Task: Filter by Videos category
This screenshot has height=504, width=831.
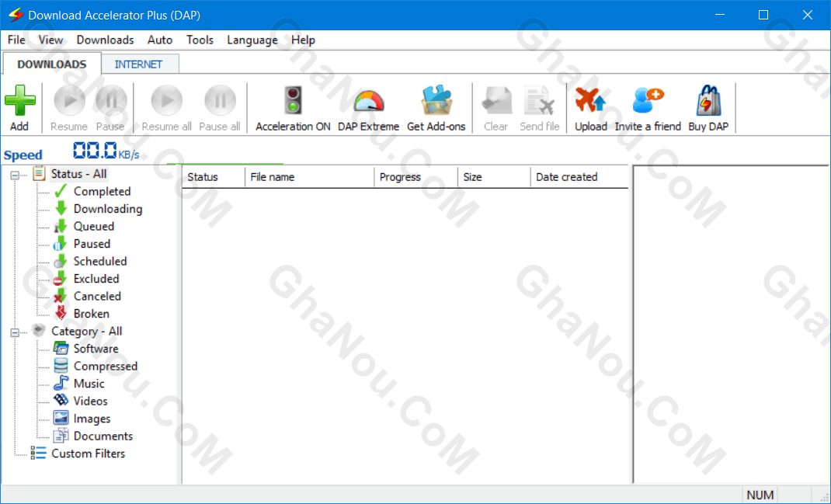Action: 91,401
